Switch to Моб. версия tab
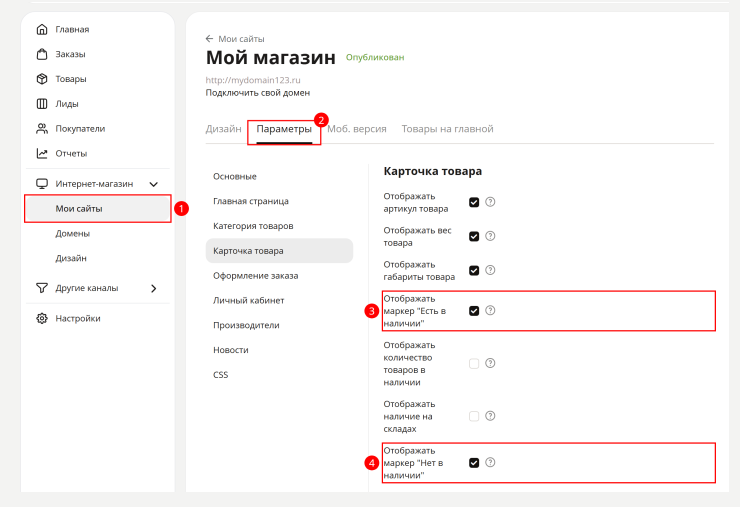The image size is (740, 507). (x=357, y=129)
